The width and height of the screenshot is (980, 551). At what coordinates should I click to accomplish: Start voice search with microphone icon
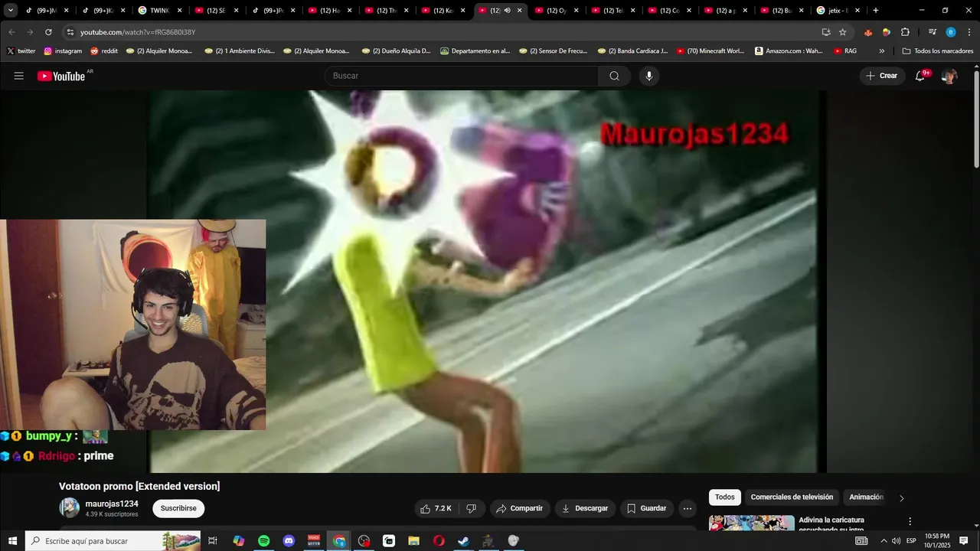(x=649, y=76)
